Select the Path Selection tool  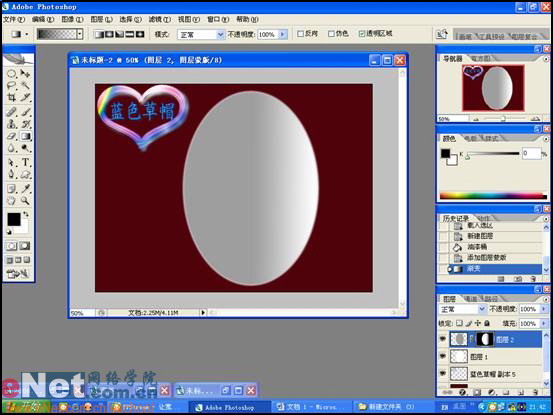click(x=12, y=163)
